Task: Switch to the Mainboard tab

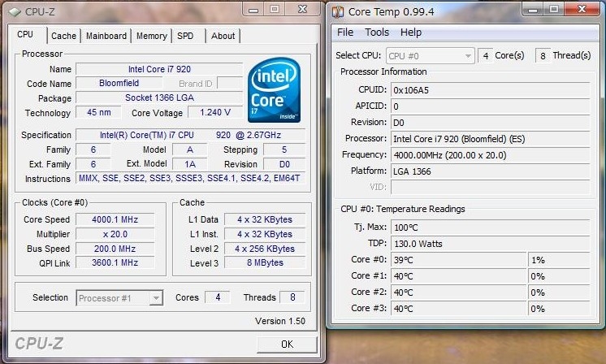Action: [x=106, y=36]
